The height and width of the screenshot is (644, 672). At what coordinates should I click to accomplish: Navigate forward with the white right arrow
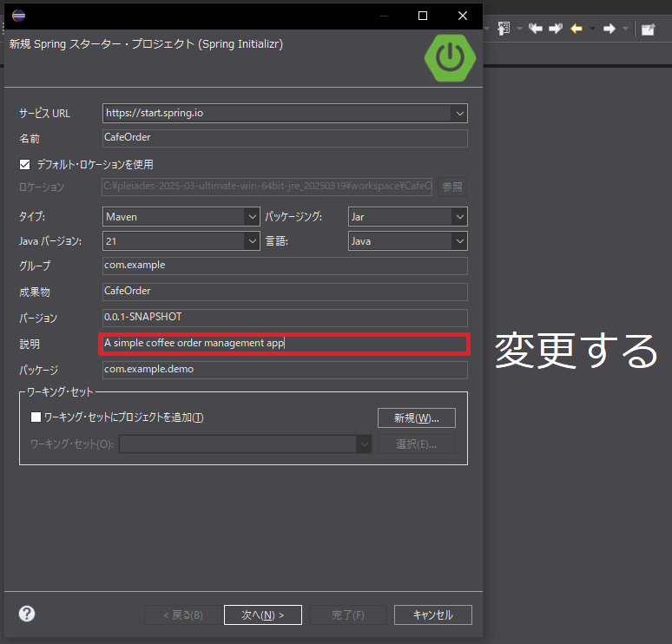click(609, 29)
